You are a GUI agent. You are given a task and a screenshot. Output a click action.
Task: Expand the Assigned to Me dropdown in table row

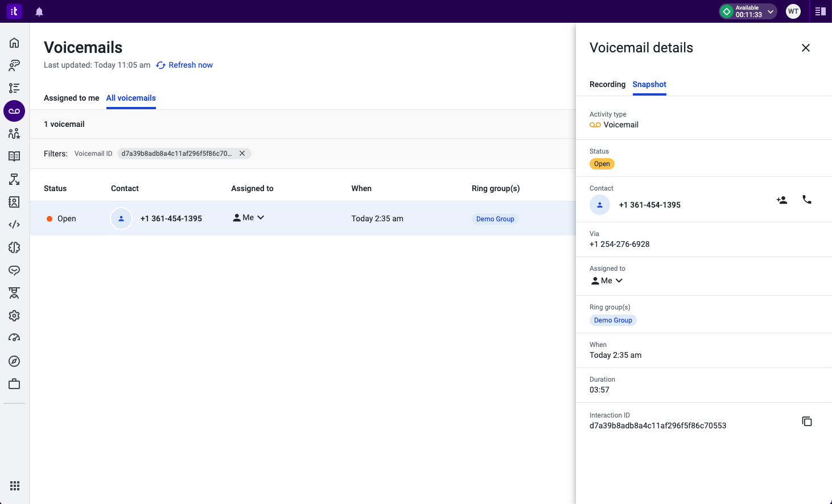click(x=249, y=218)
